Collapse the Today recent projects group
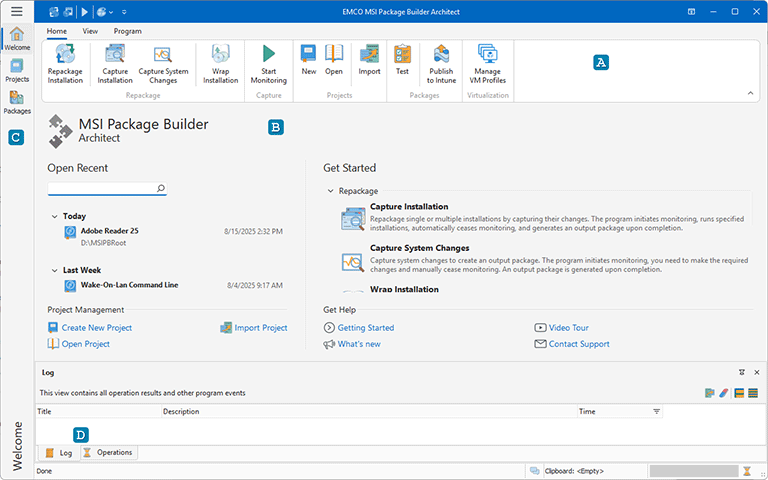Viewport: 768px width, 480px height. tap(54, 216)
